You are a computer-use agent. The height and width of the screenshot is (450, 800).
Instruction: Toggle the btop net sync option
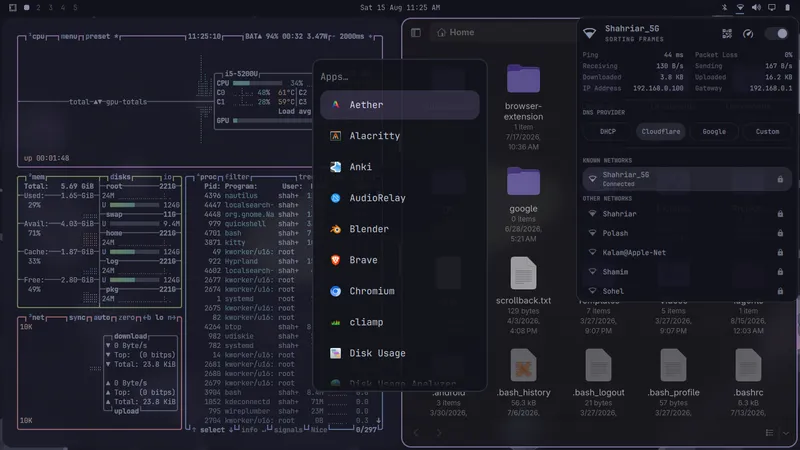click(77, 317)
